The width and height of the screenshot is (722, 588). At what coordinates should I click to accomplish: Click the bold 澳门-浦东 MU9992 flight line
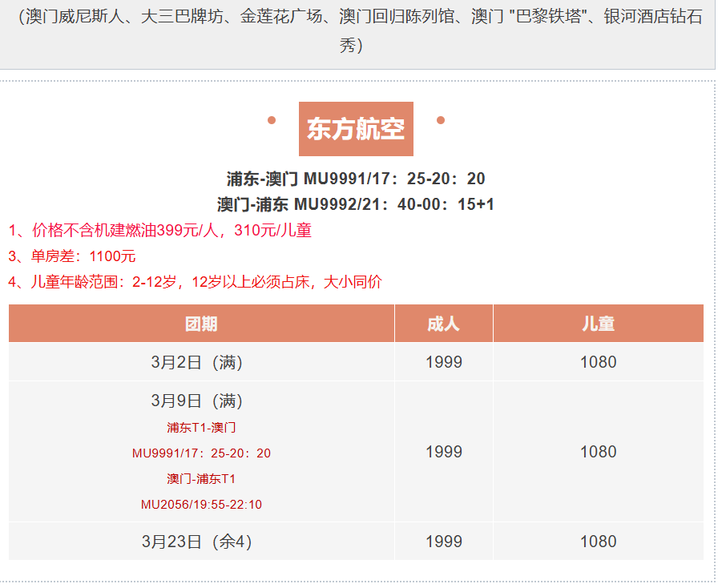click(x=356, y=204)
